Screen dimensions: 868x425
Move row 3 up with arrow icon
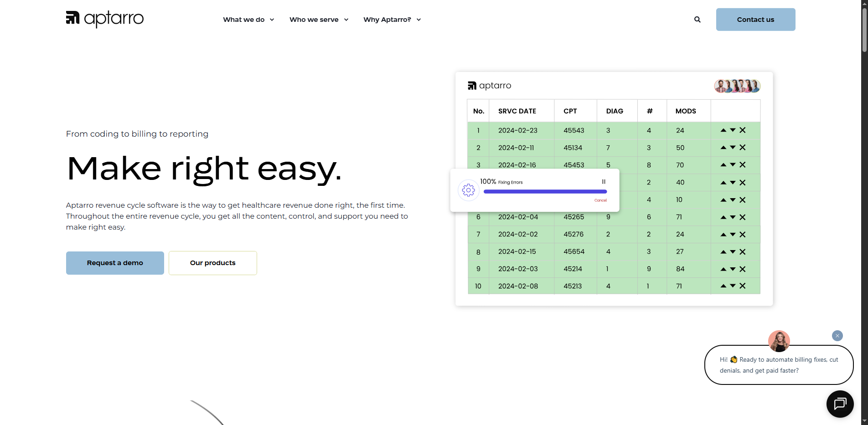pos(723,165)
